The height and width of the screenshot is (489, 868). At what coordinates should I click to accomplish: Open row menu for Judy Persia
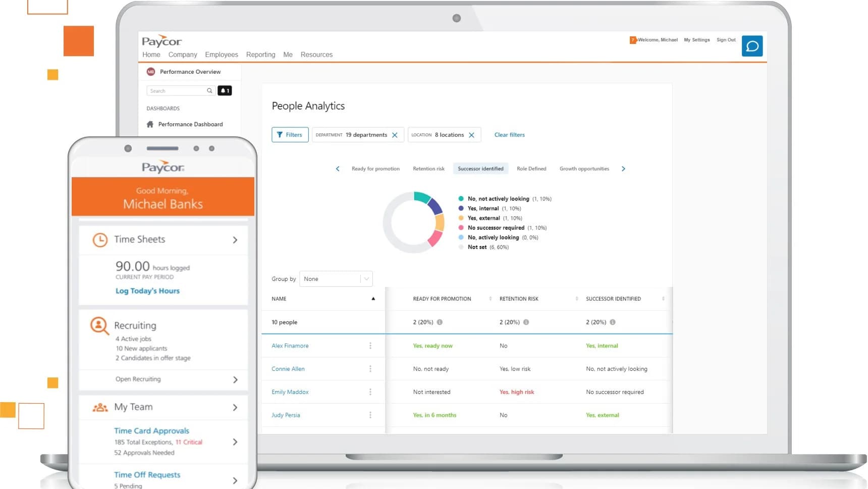[370, 415]
